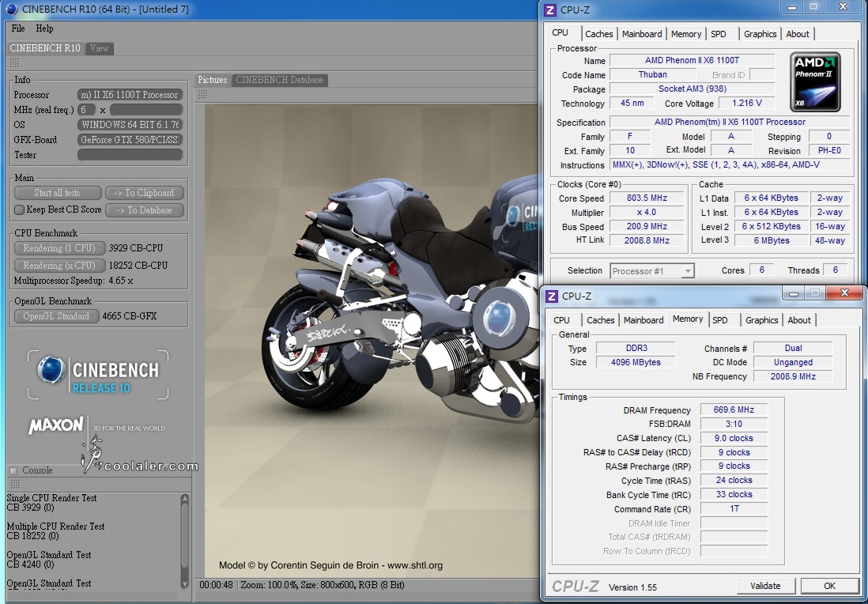Click the empty Tester field

130,155
